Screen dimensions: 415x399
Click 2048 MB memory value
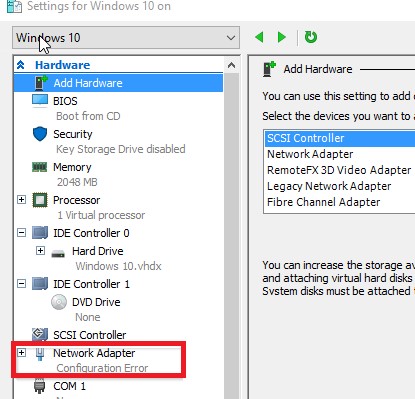(x=77, y=182)
